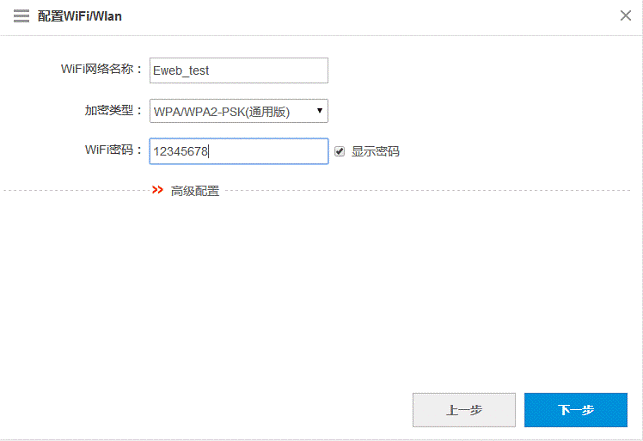Image resolution: width=643 pixels, height=441 pixels.
Task: Expand the 高级配置 section
Action: pos(194,191)
